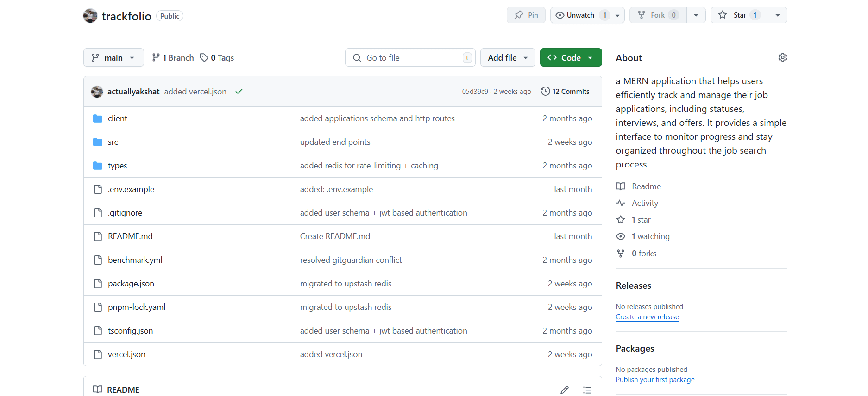Click the README edit pencil icon

click(x=564, y=390)
